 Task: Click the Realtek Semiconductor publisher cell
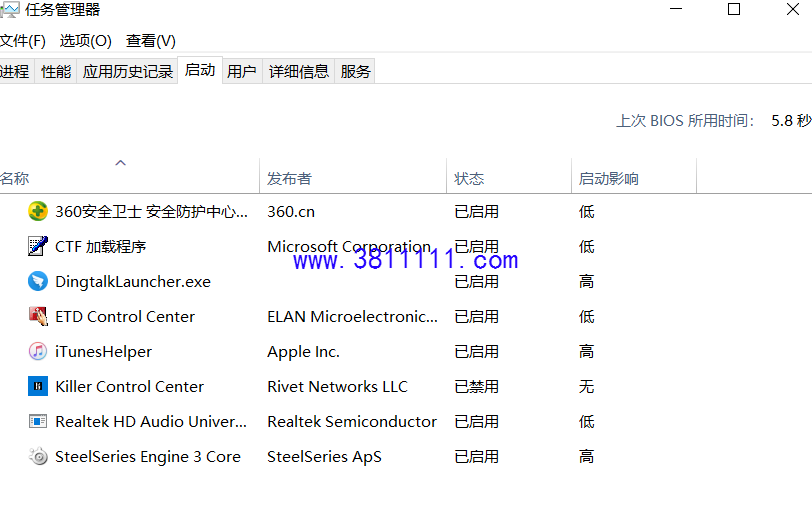point(352,422)
